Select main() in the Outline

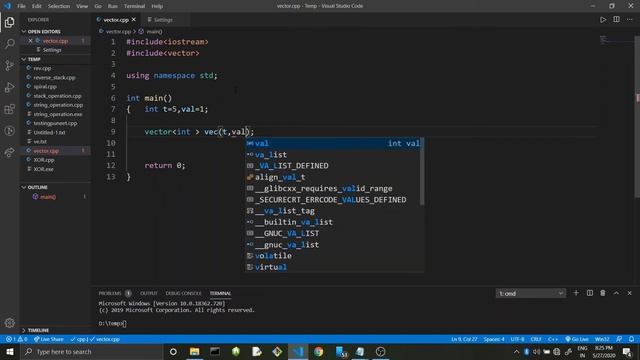pos(48,197)
